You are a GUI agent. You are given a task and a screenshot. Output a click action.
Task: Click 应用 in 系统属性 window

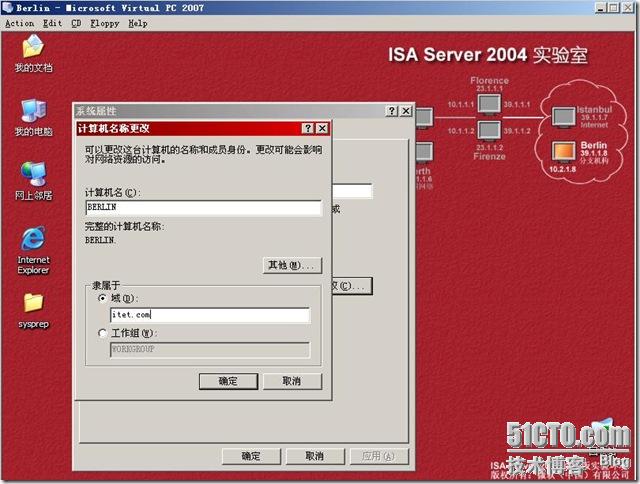[x=379, y=456]
